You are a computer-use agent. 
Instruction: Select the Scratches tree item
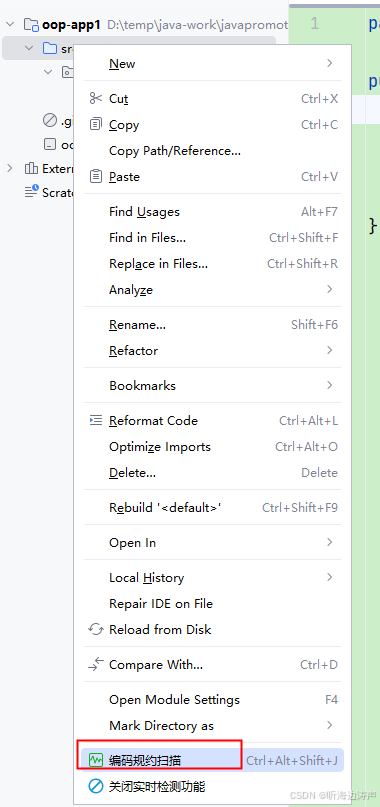pos(49,192)
